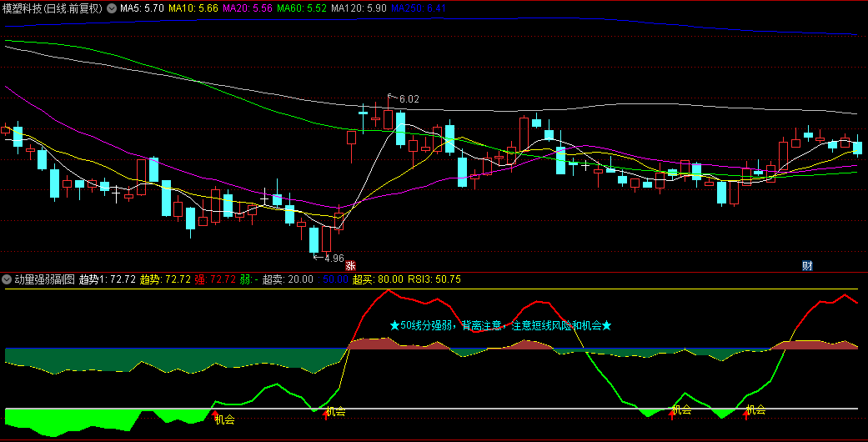Open the 动量强弱副图 indicator dropdown arrow
868x442 pixels.
pyautogui.click(x=7, y=279)
